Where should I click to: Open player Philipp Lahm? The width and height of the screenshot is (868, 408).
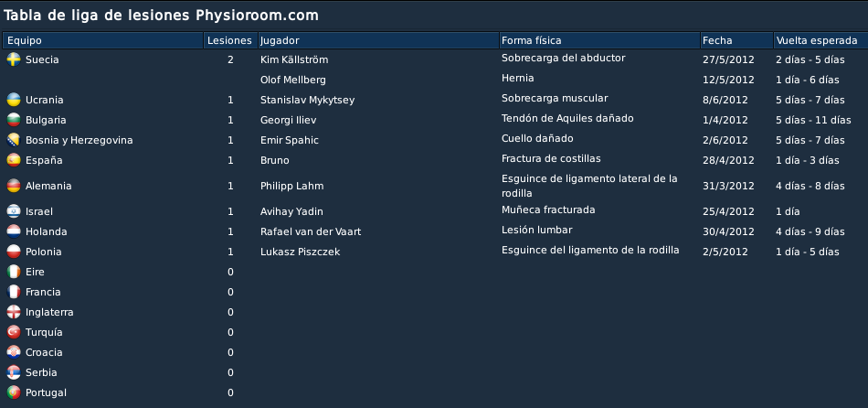pyautogui.click(x=291, y=186)
